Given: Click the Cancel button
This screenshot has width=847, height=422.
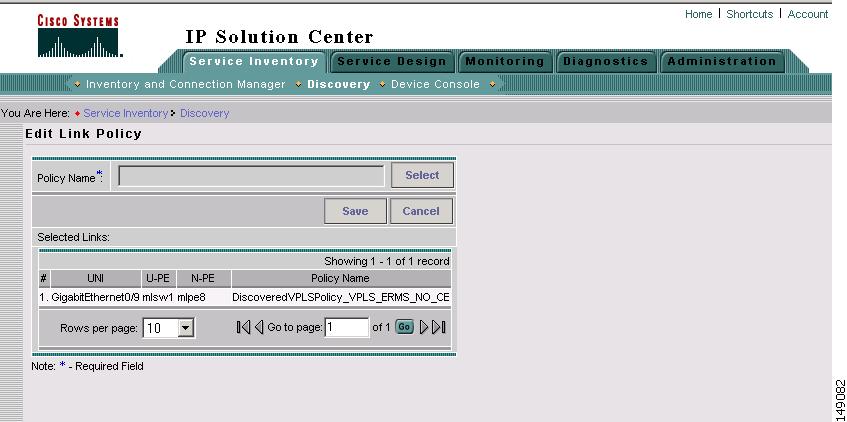Looking at the screenshot, I should 421,211.
